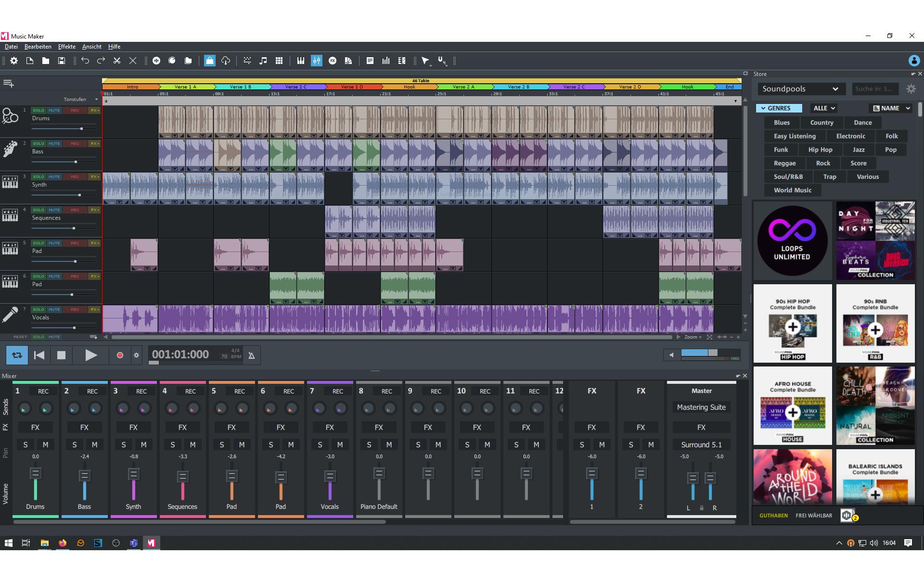924x581 pixels.
Task: Click the cloud download icon
Action: tap(226, 61)
